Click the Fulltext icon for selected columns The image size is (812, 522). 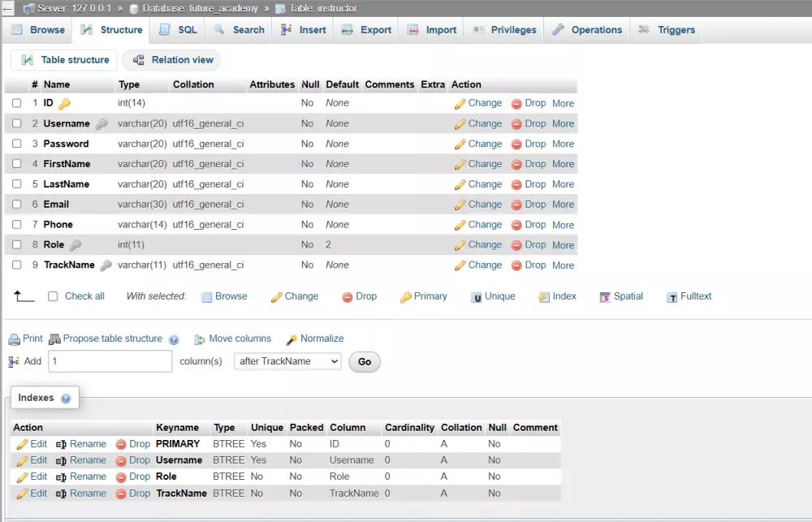(672, 297)
